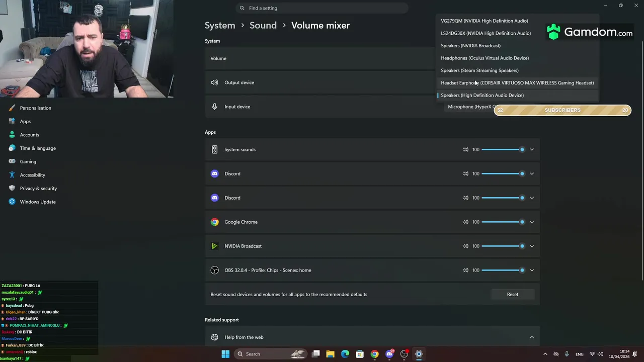Expand Google Chrome row chevron
Viewport: 644px width, 362px height.
(x=532, y=222)
